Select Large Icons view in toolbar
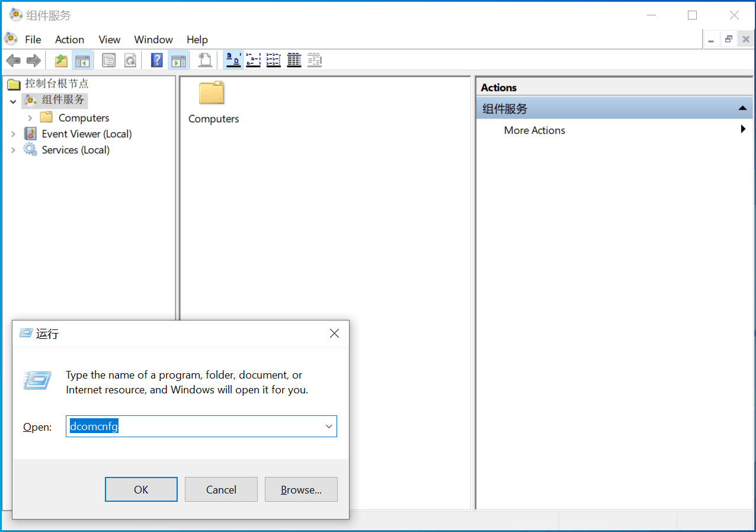 [233, 60]
